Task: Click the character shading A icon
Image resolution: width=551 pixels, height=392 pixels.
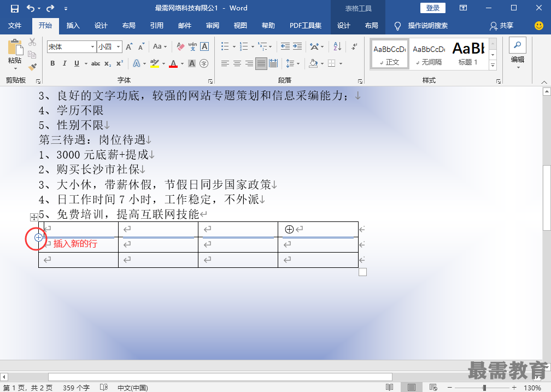Action: point(192,63)
